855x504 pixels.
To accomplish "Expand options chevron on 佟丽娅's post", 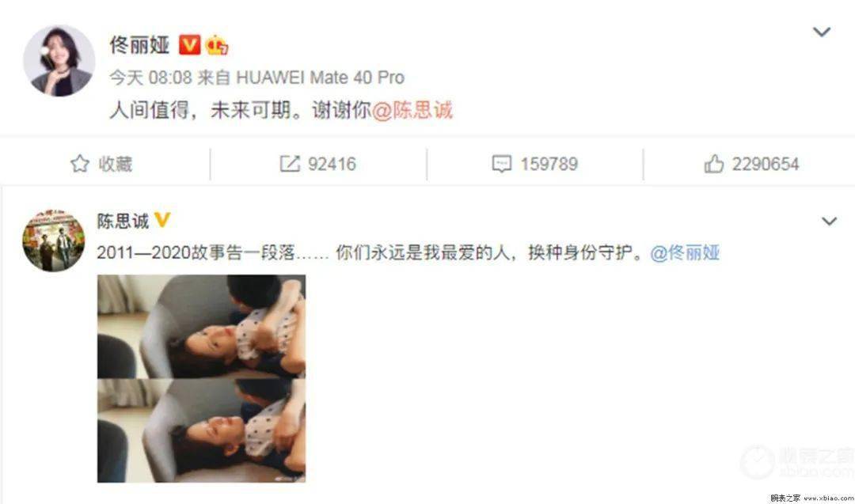I will pos(821,32).
